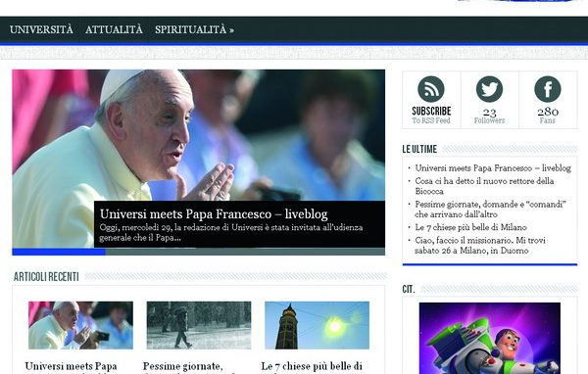Screen dimensions: 588x374
Task: Click the 23 Followers count
Action: coord(489,116)
